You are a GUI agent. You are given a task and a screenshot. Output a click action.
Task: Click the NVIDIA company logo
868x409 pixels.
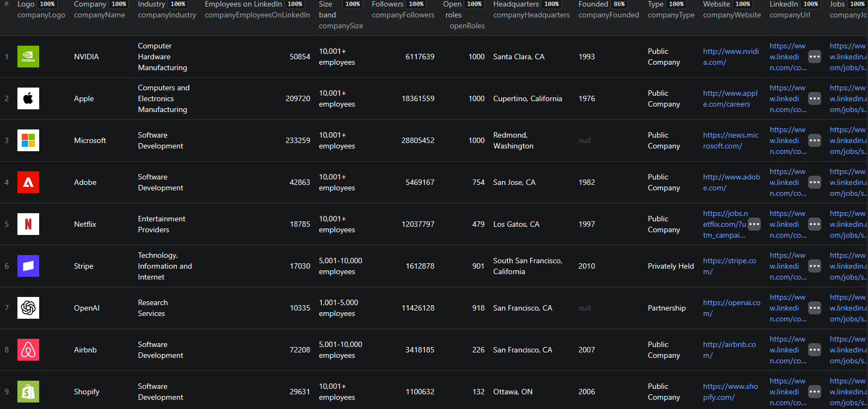coord(28,57)
